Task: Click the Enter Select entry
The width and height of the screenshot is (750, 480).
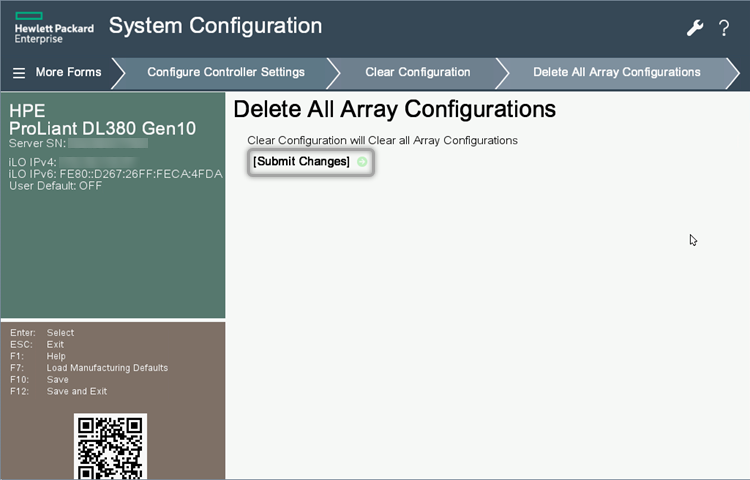Action: point(42,333)
